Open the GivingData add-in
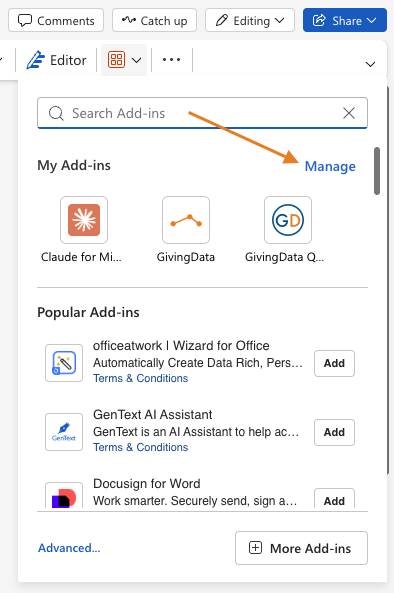Screen dimensions: 394x593 [186, 230]
